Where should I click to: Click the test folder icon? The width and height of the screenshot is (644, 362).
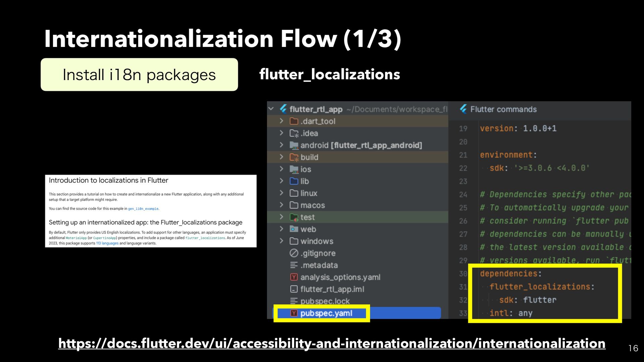(294, 217)
